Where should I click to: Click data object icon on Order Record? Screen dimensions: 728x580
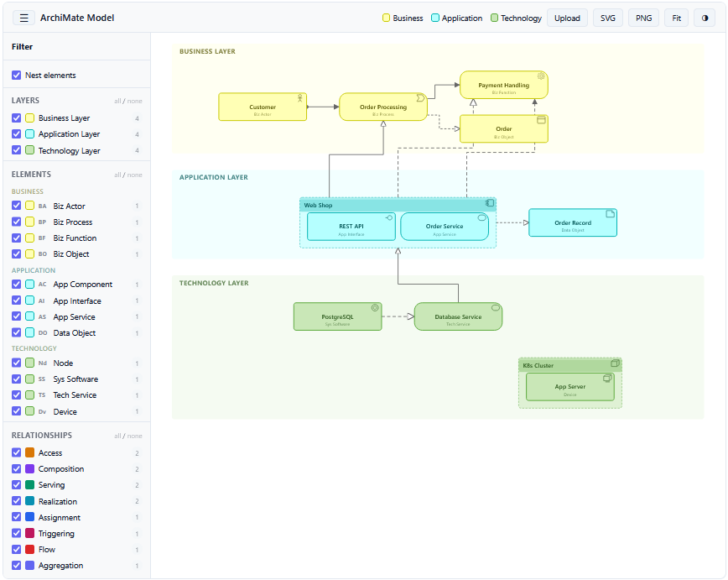pyautogui.click(x=611, y=214)
